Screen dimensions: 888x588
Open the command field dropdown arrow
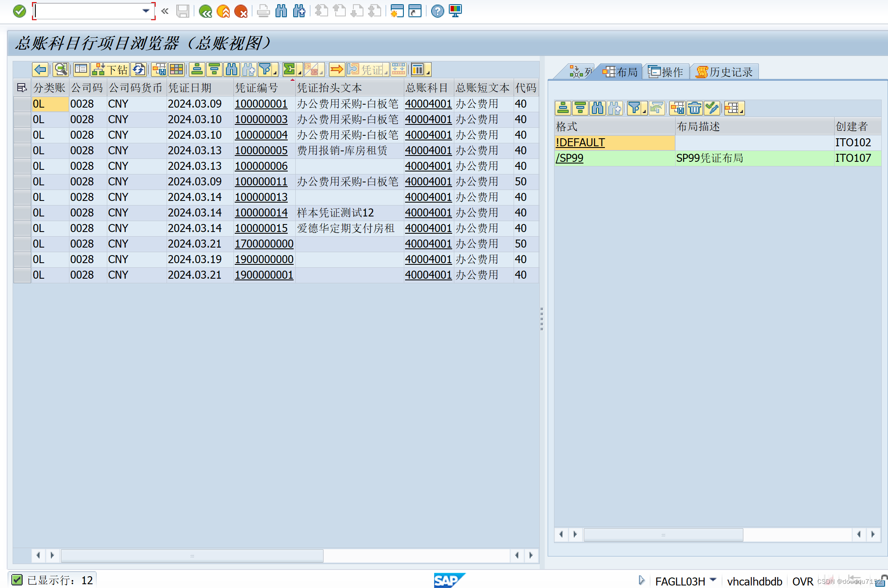146,11
